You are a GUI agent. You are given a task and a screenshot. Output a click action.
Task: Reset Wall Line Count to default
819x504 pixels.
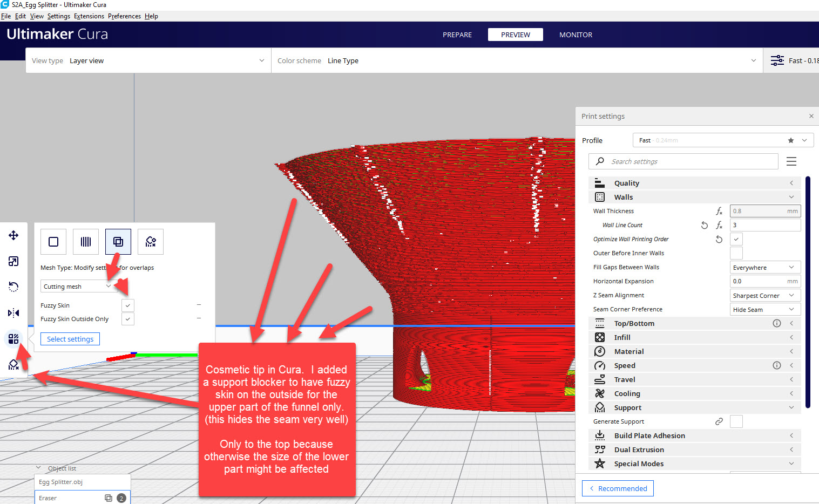coord(705,225)
